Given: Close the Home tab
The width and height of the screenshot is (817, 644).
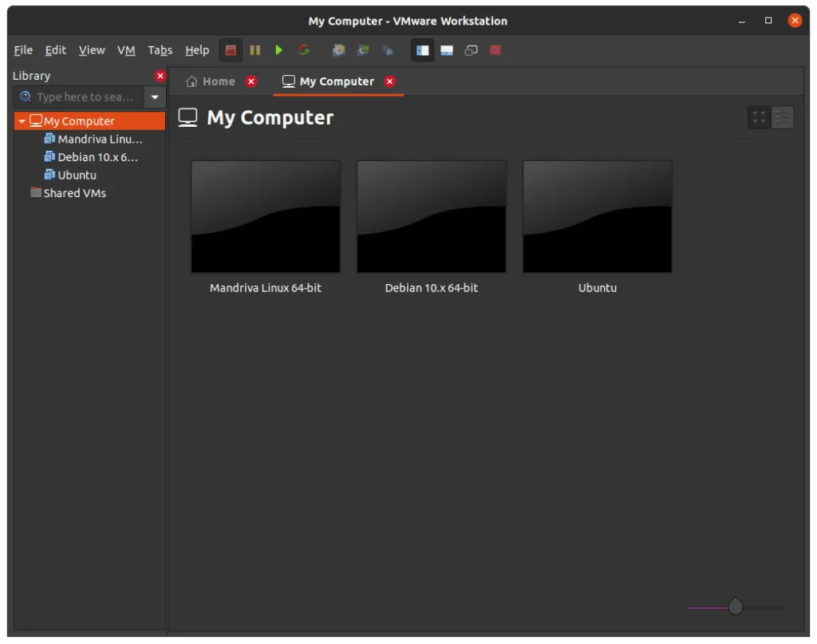Looking at the screenshot, I should pyautogui.click(x=251, y=81).
